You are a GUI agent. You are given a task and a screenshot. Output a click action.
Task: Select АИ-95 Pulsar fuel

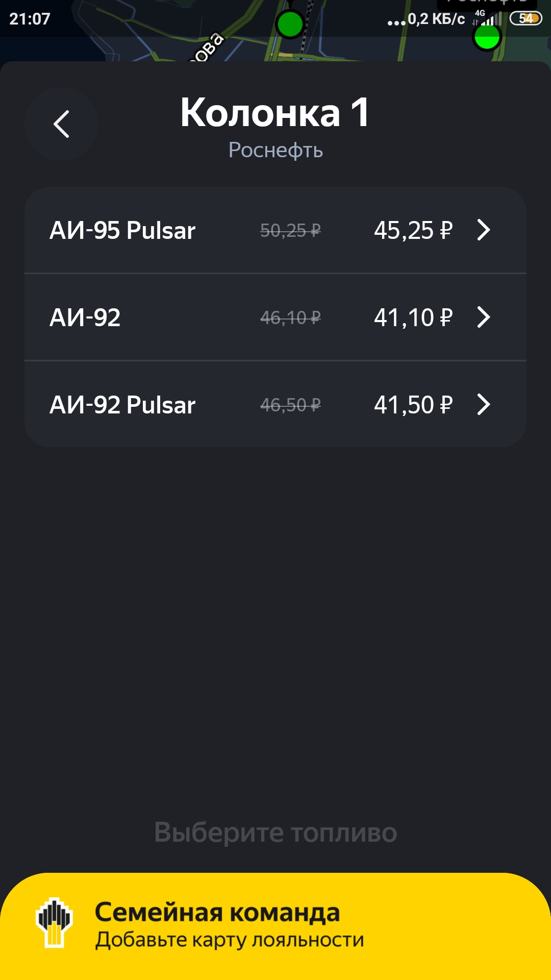pyautogui.click(x=122, y=230)
